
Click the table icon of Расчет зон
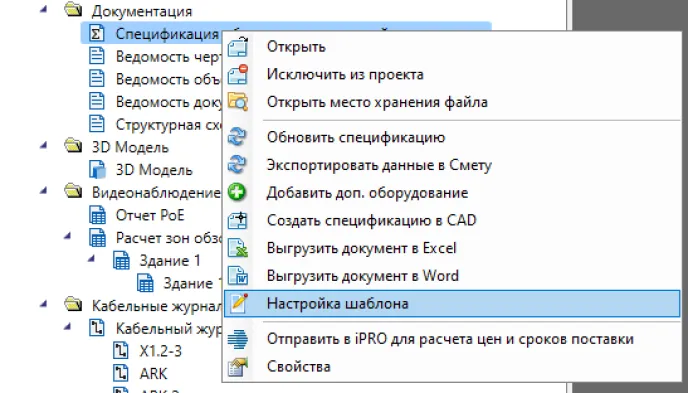pos(97,238)
